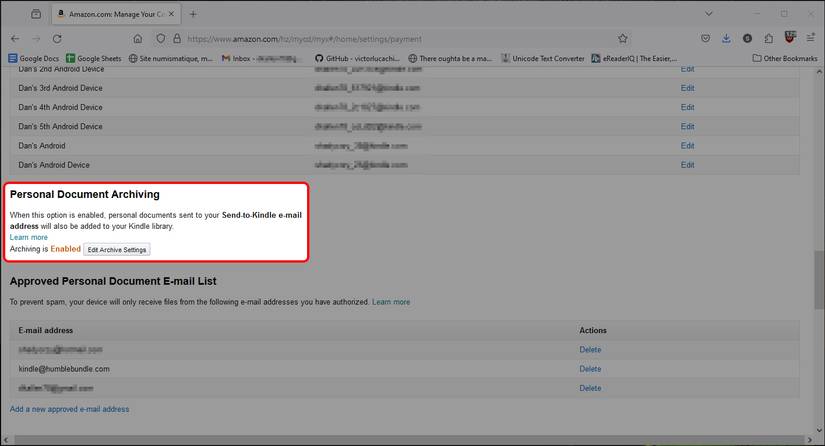Open a new browser tab
825x446 pixels.
[193, 14]
